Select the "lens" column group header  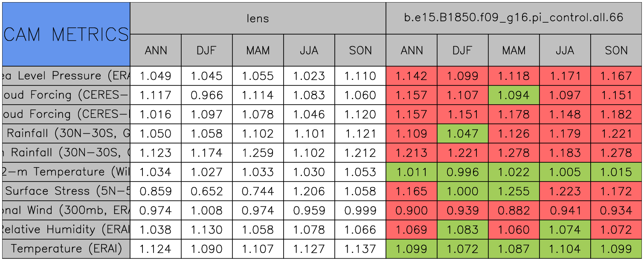258,18
